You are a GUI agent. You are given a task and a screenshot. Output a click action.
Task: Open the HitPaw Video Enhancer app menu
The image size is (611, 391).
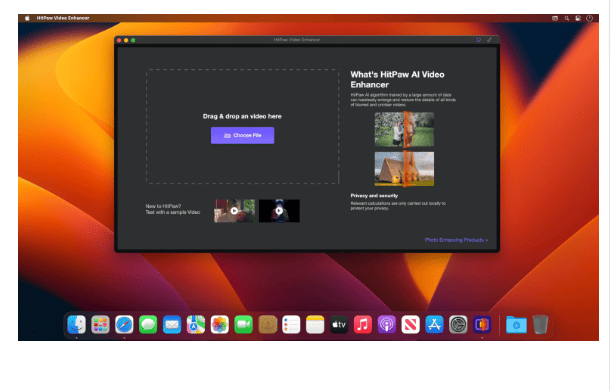click(x=63, y=18)
